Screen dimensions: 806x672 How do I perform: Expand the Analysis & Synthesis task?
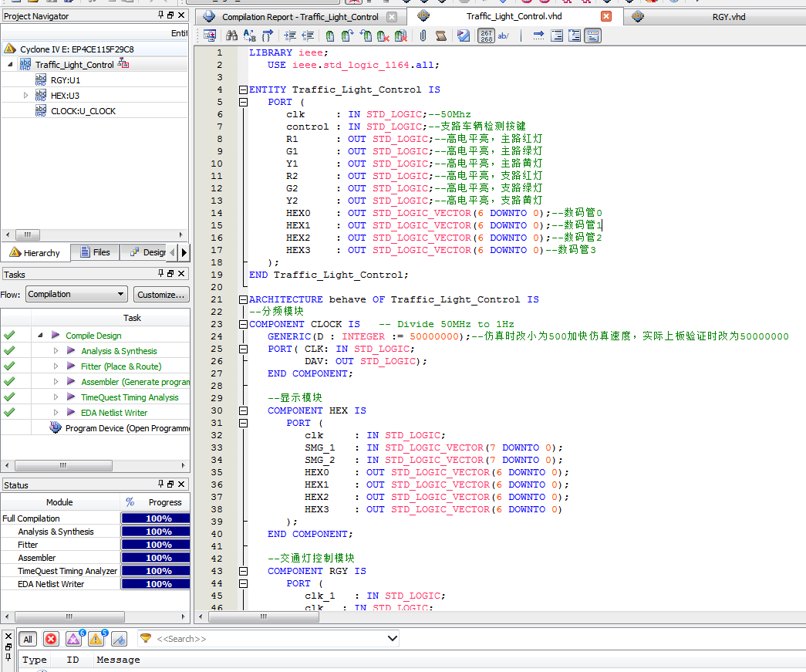(x=56, y=351)
